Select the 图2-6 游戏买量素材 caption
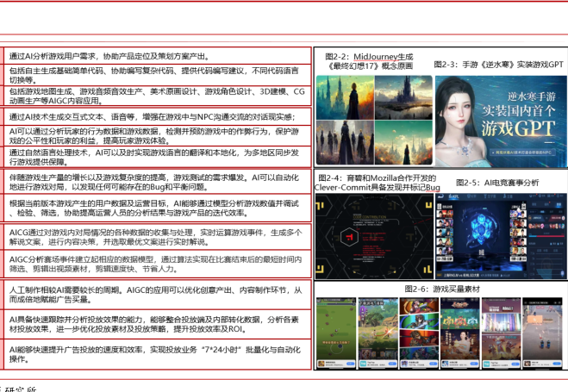Viewport: 568px width, 392px height. pyautogui.click(x=439, y=288)
